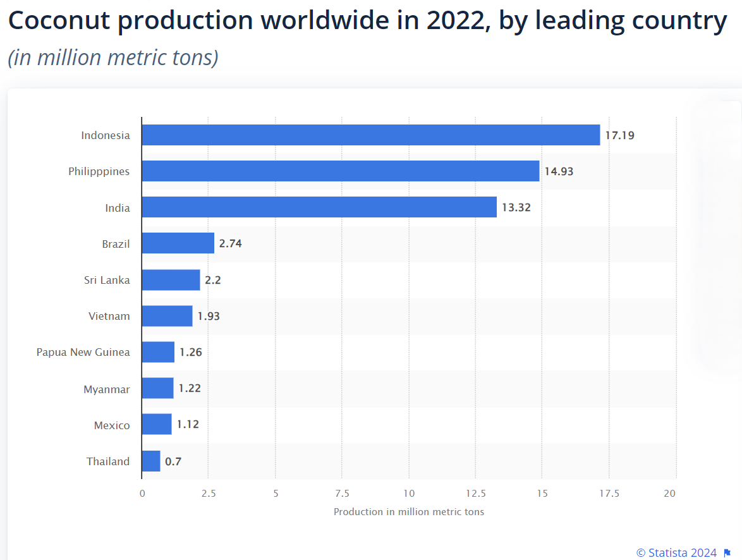Image resolution: width=742 pixels, height=560 pixels.
Task: Click the 17.19 value label
Action: pos(619,135)
